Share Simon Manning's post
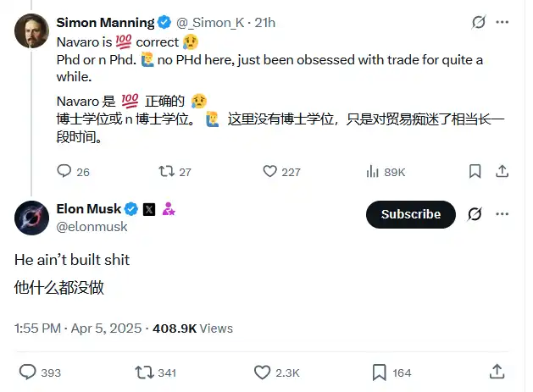This screenshot has width=533, height=392. coord(502,171)
